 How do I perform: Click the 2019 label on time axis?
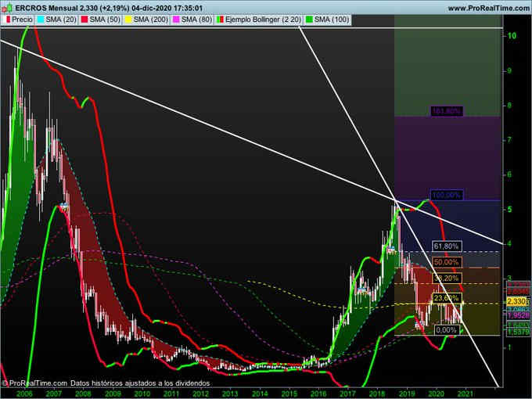pyautogui.click(x=407, y=394)
